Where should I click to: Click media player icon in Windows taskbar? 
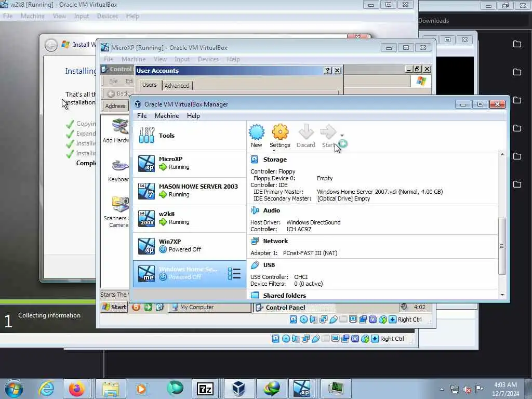pyautogui.click(x=141, y=389)
